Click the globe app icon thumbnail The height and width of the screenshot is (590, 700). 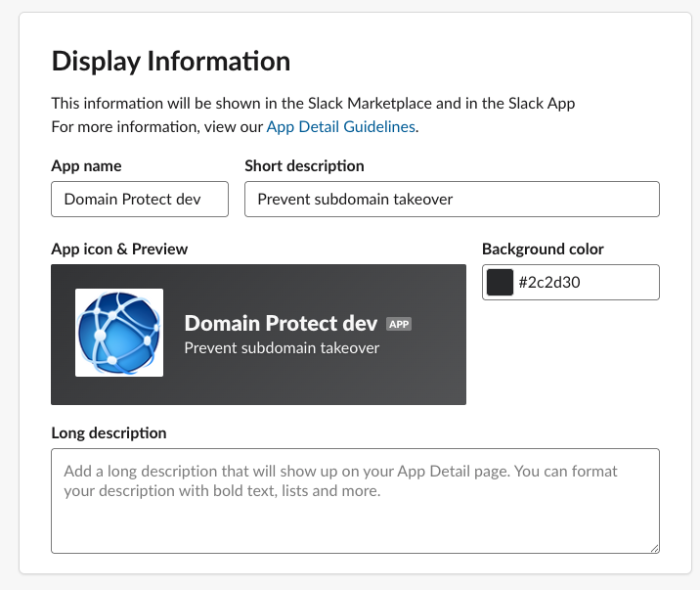tap(119, 333)
